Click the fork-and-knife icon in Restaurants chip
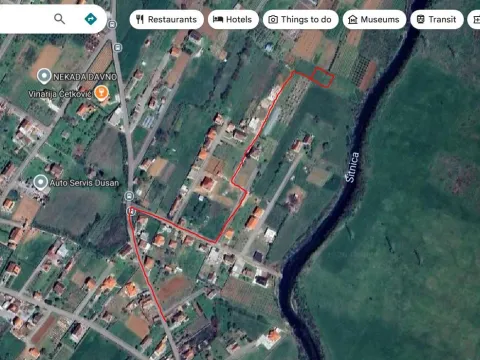480x360 pixels. (140, 20)
